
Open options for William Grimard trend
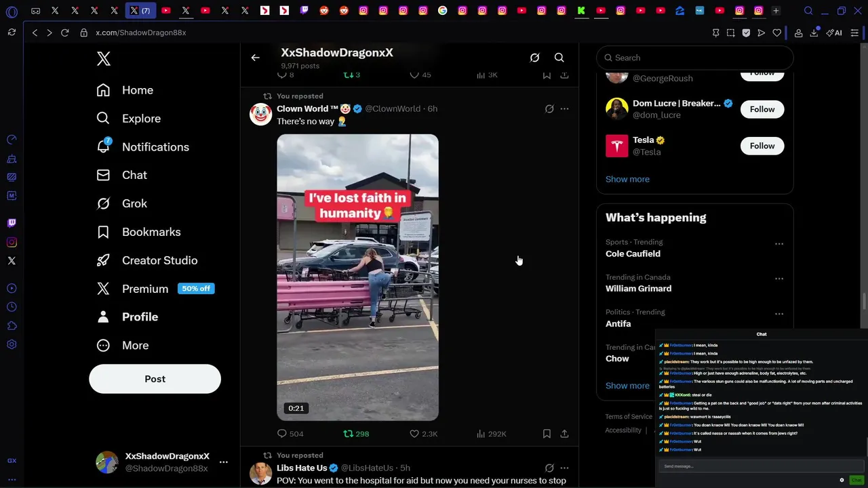pos(778,279)
